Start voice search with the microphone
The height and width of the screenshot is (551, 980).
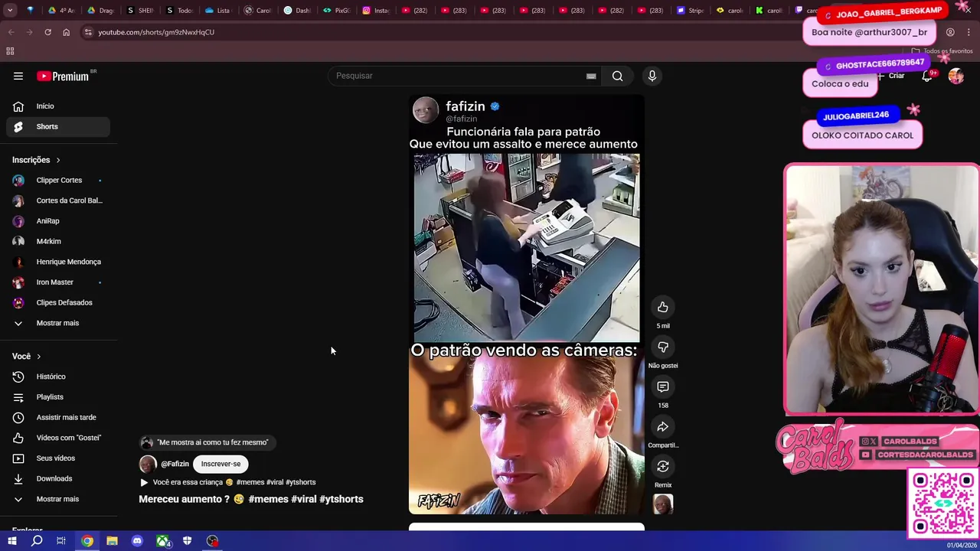pyautogui.click(x=652, y=76)
